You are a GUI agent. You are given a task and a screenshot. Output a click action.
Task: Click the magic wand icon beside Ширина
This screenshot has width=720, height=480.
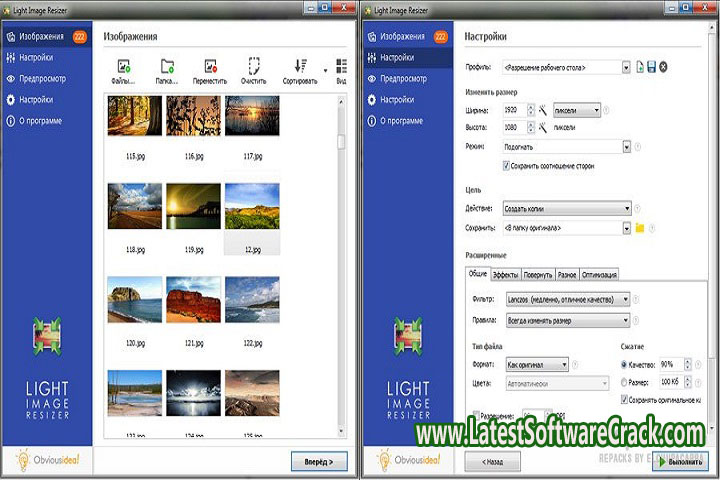(542, 110)
